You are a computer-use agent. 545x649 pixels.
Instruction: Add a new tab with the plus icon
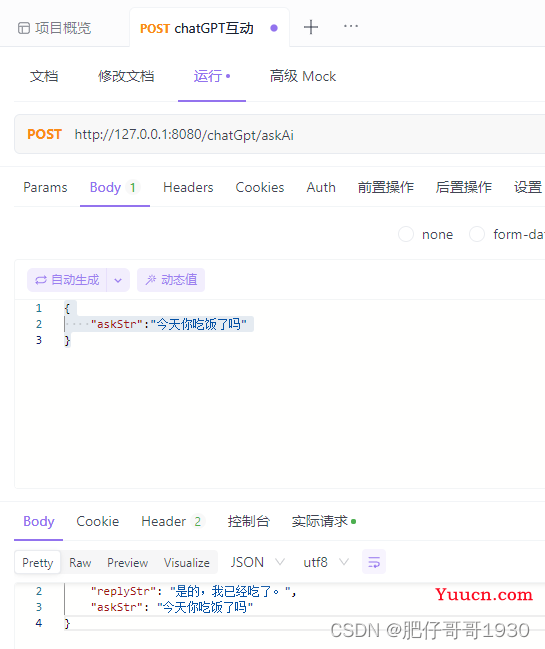[x=311, y=27]
